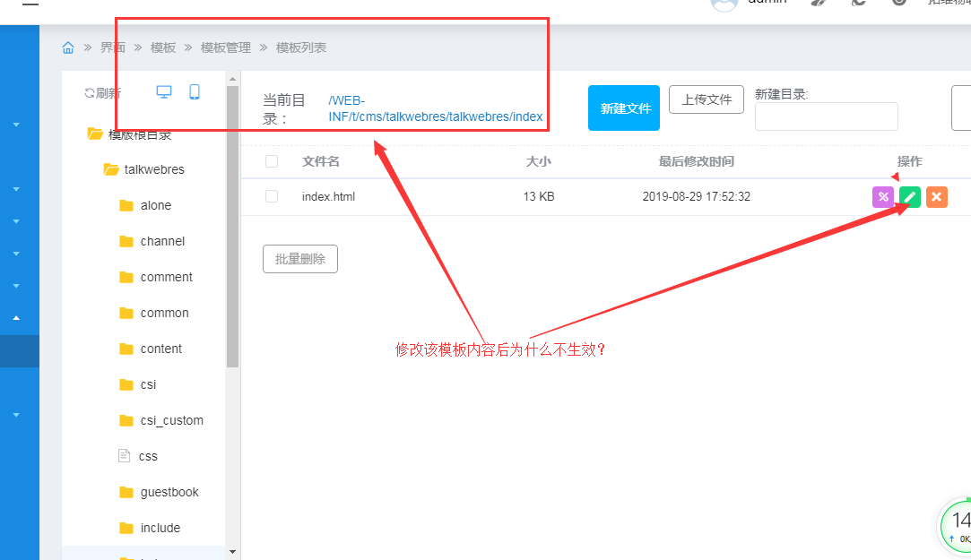Click the 上传文件 button
Screen dimensions: 971x560
(706, 99)
